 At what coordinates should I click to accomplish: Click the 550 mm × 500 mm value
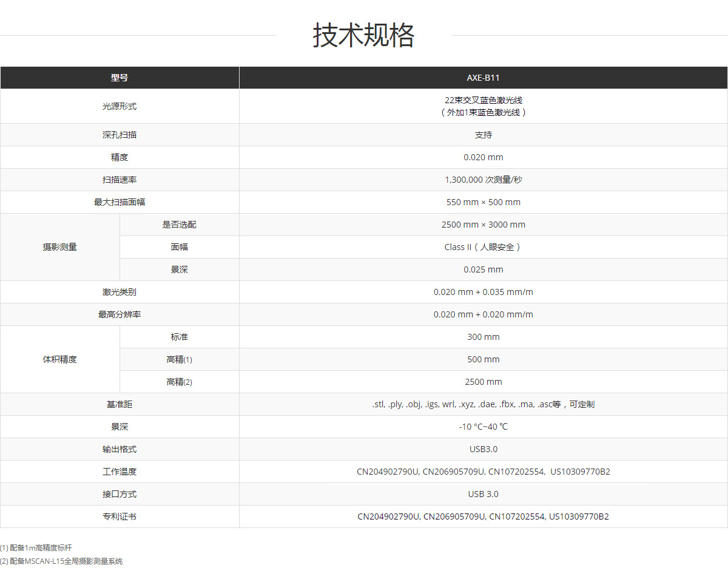[483, 202]
